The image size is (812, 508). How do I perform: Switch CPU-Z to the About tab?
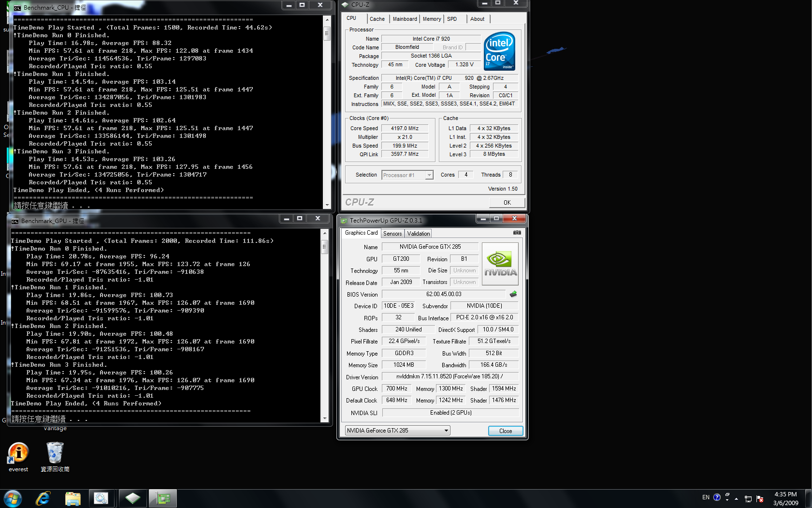(478, 19)
